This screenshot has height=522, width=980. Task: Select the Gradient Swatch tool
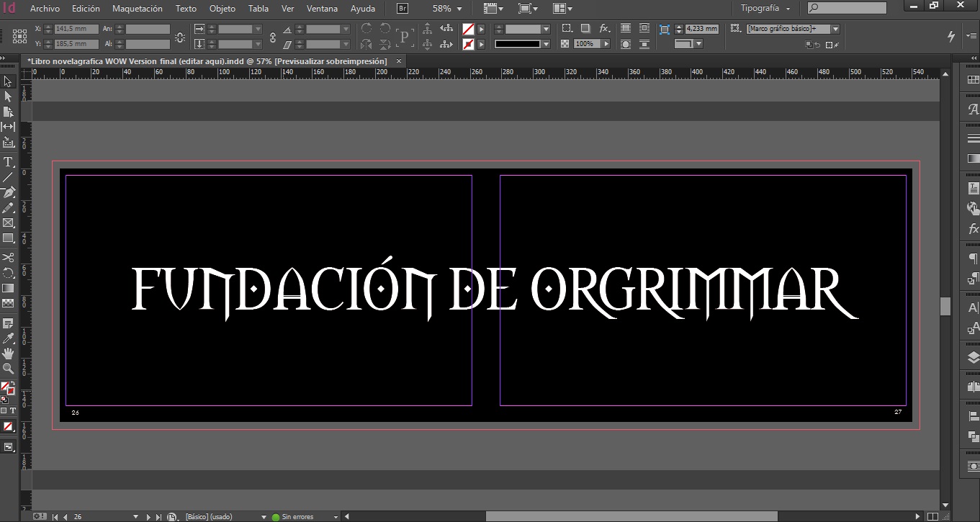point(9,288)
